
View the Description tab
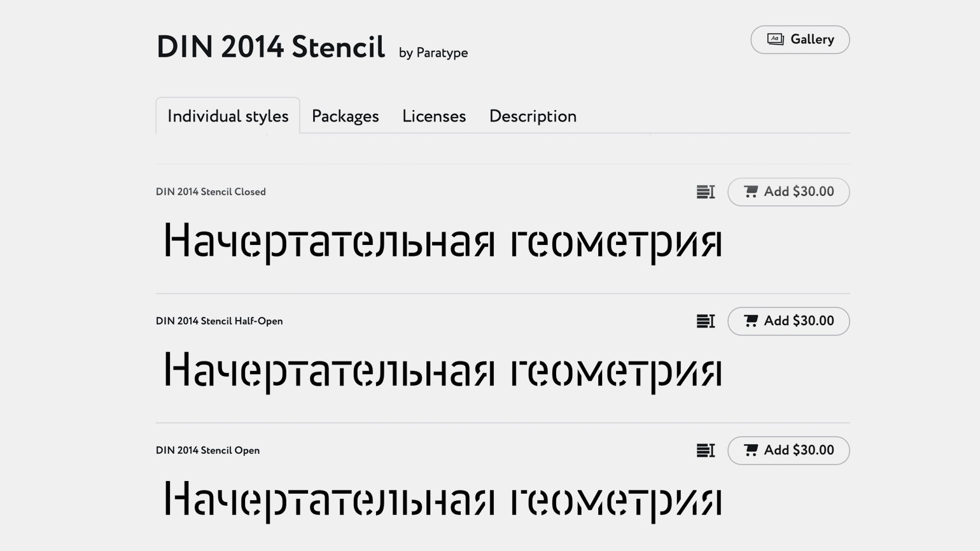(x=533, y=116)
